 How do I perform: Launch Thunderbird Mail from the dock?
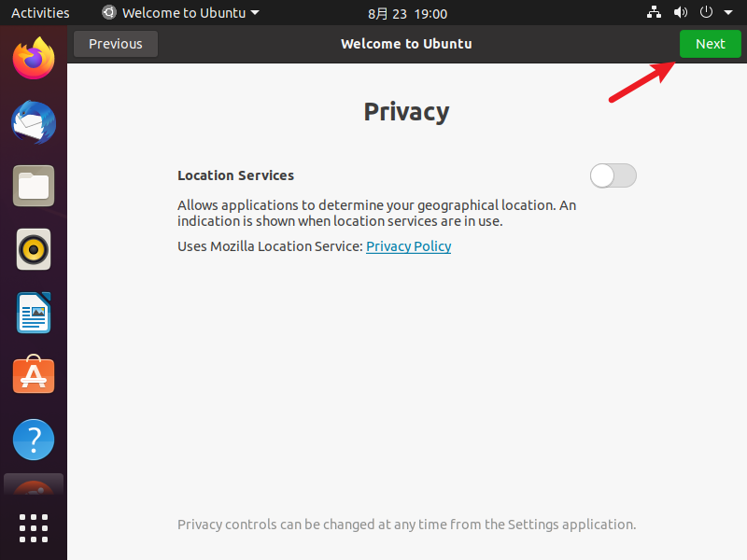[x=34, y=122]
